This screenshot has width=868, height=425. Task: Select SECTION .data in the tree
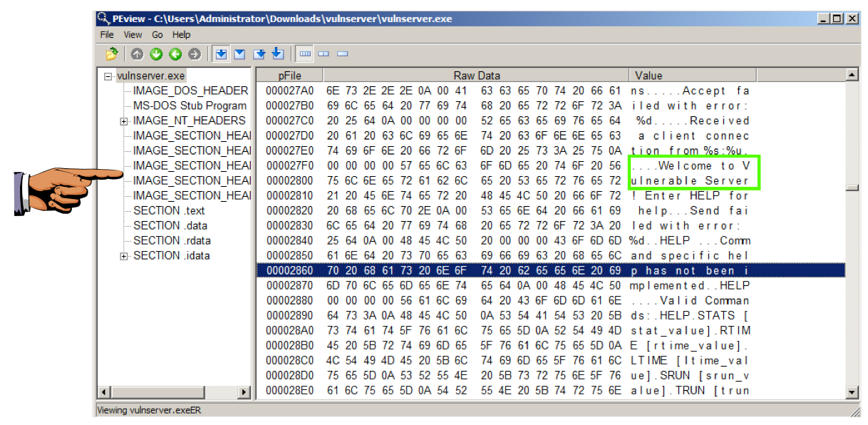(x=170, y=225)
